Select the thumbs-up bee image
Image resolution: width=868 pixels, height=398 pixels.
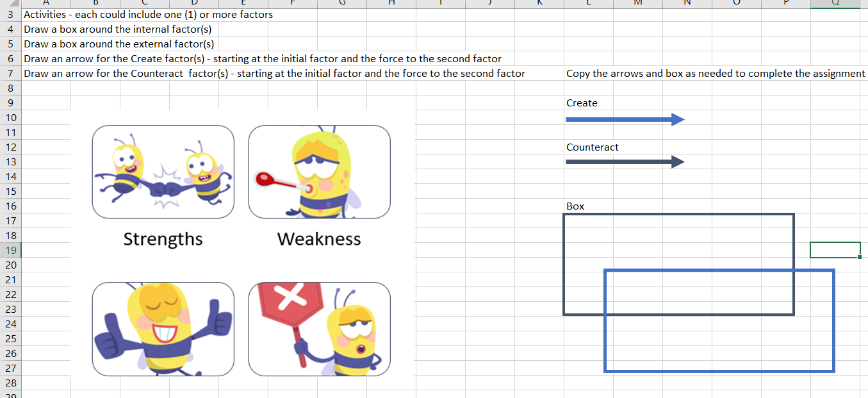(163, 329)
